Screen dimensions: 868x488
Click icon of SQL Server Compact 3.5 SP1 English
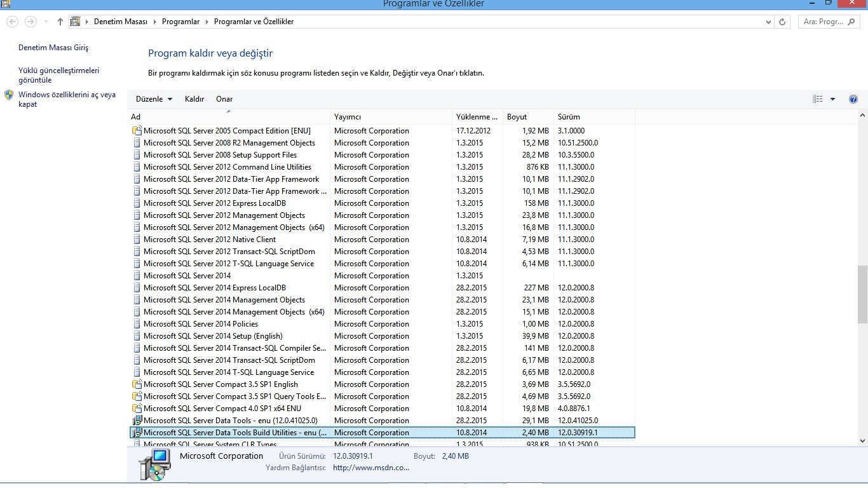[x=137, y=384]
